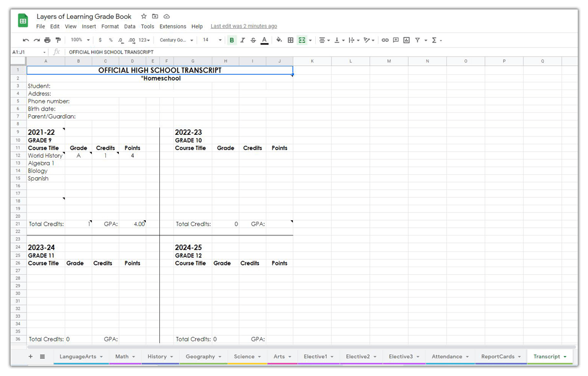
Task: Open the borders tool
Action: click(x=290, y=40)
